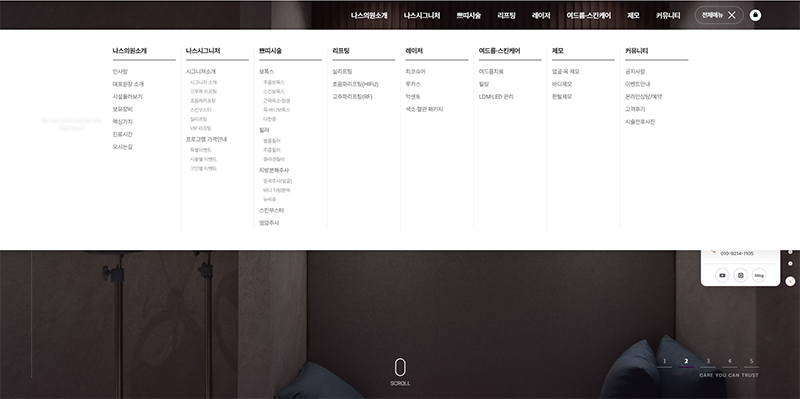The width and height of the screenshot is (800, 399).
Task: Click 보톡스 link under 쁘띠시술
Action: coord(266,72)
